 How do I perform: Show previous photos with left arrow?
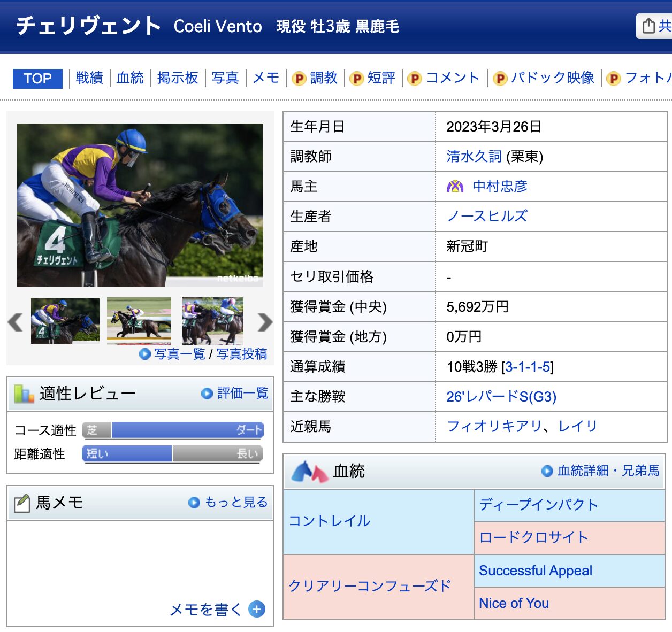[x=15, y=322]
